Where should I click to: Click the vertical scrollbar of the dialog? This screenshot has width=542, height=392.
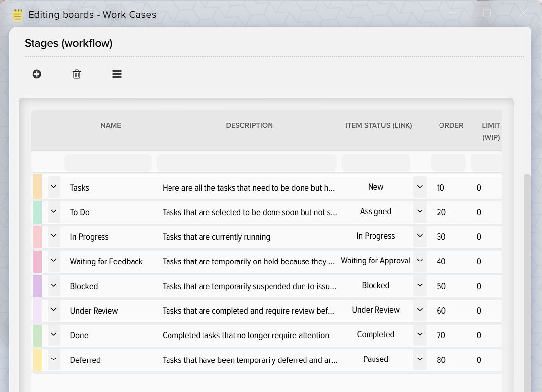point(527,283)
